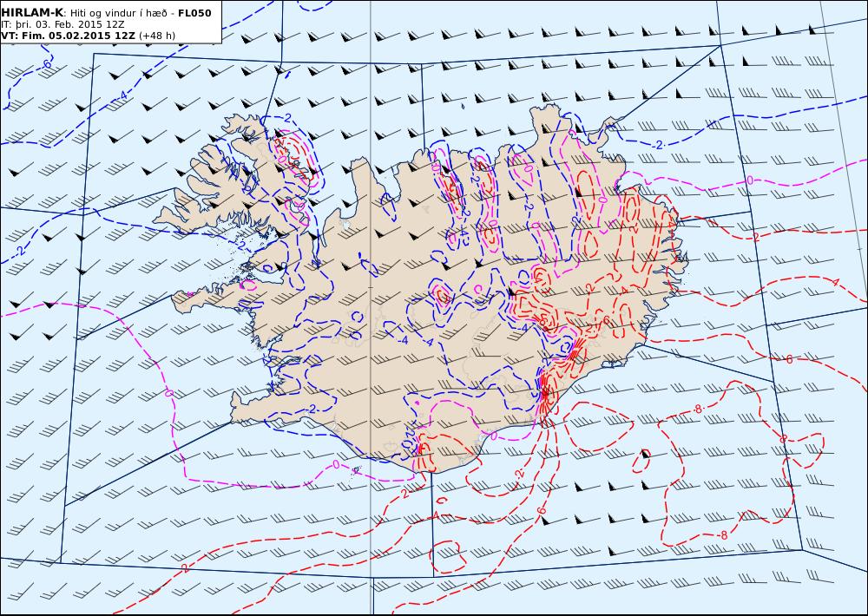Click the "Hiti og vindur í hæð" caption

tap(118, 13)
